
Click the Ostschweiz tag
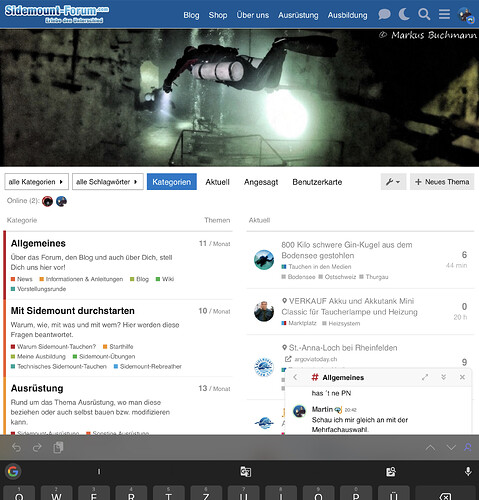pos(337,277)
